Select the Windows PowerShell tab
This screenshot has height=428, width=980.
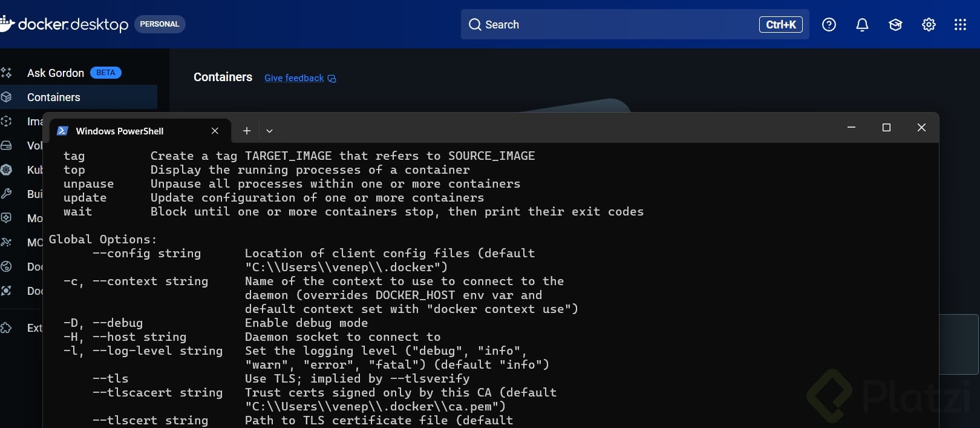point(120,131)
